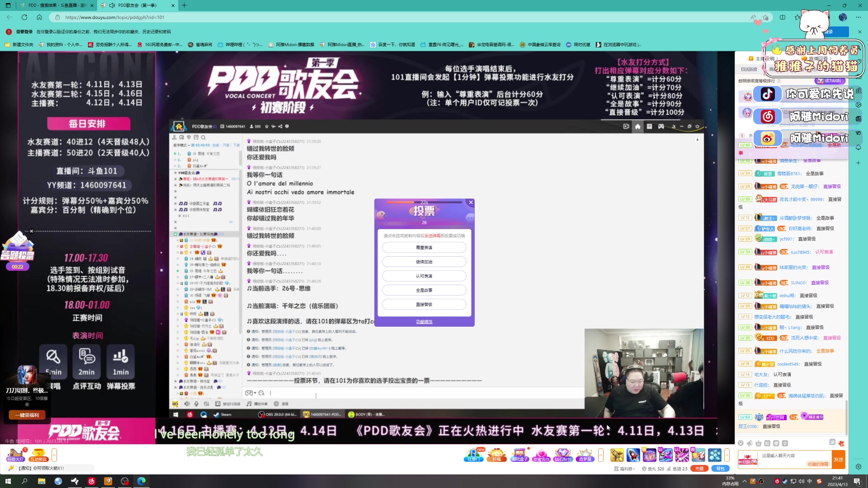Image resolution: width=868 pixels, height=488 pixels.
Task: Switch to the PDD 搜索结果 browser tab
Action: click(54, 6)
